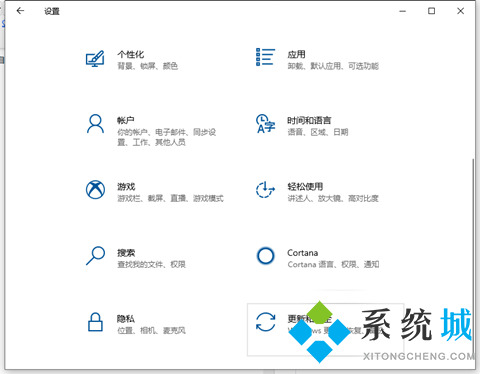Open the update and security sync icon

point(265,322)
